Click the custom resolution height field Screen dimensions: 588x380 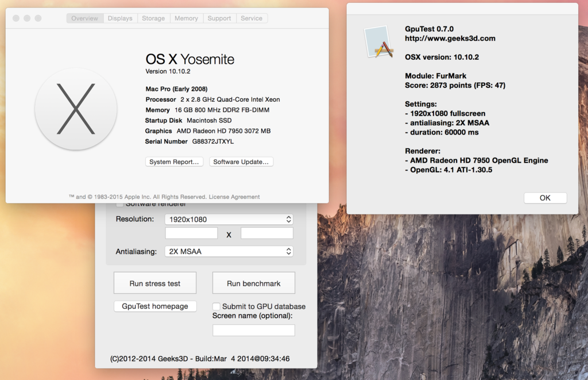pos(266,233)
